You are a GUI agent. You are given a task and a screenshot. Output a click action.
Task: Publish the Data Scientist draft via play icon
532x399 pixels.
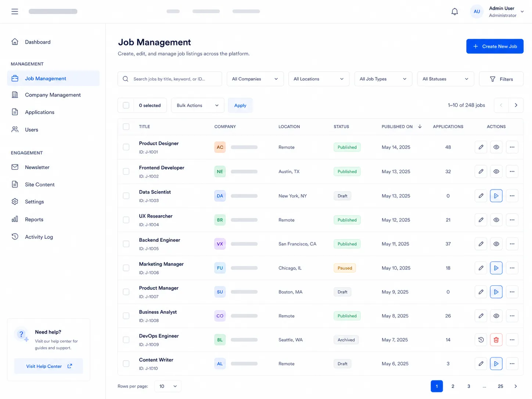click(496, 196)
